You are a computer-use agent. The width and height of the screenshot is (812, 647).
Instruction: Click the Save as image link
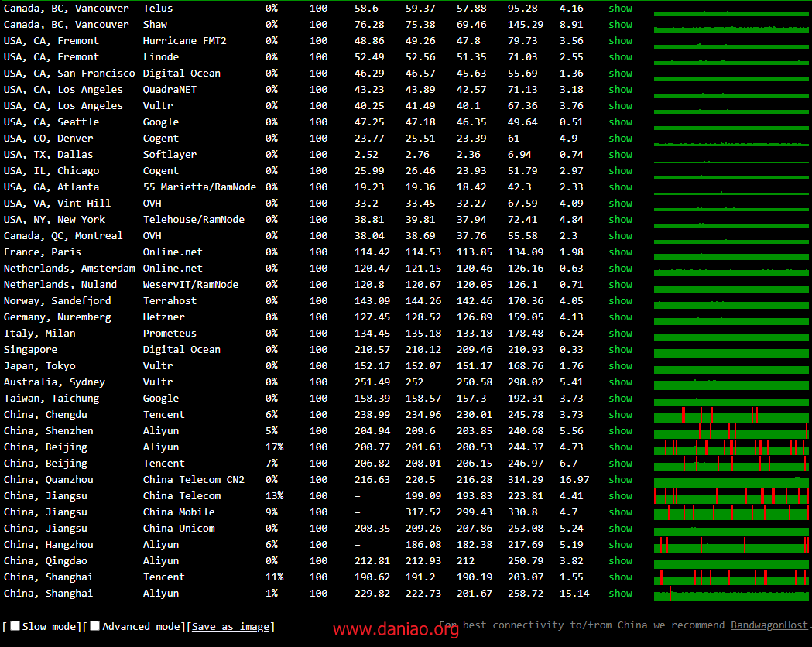231,626
